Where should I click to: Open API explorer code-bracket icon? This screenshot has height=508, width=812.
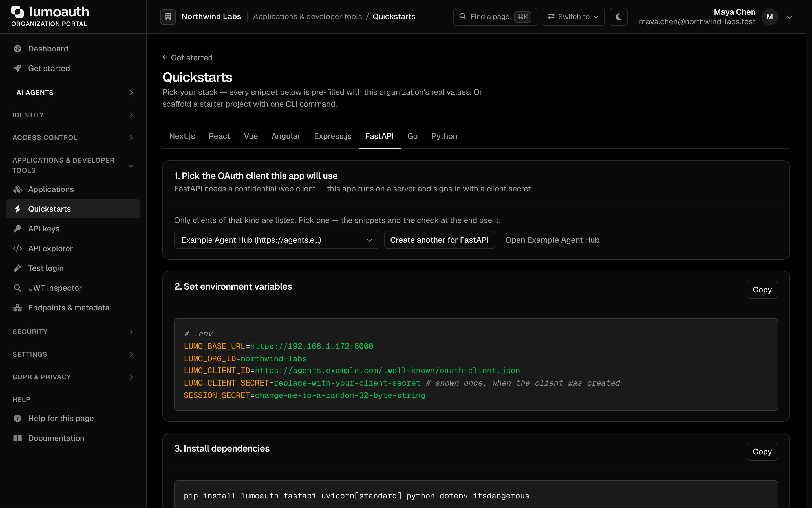coord(17,248)
